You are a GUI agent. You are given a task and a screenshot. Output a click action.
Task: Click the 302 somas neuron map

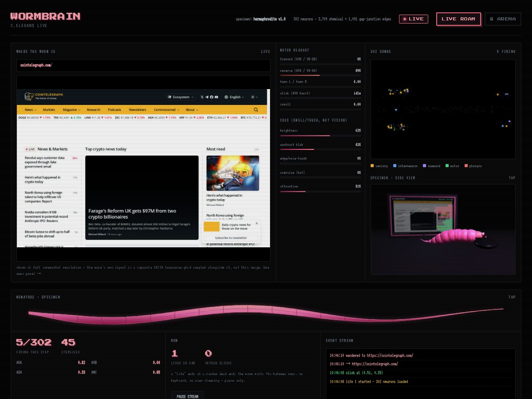coord(443,109)
